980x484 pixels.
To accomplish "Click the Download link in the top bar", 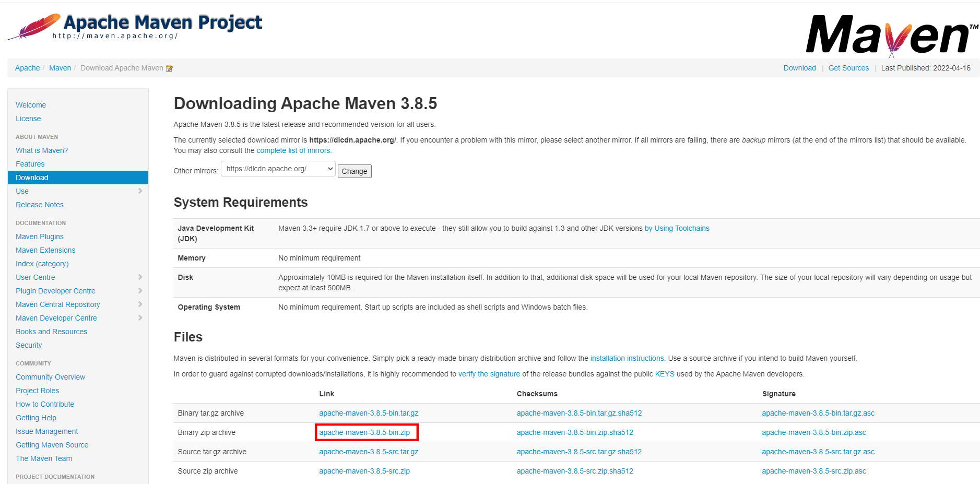I will 799,68.
